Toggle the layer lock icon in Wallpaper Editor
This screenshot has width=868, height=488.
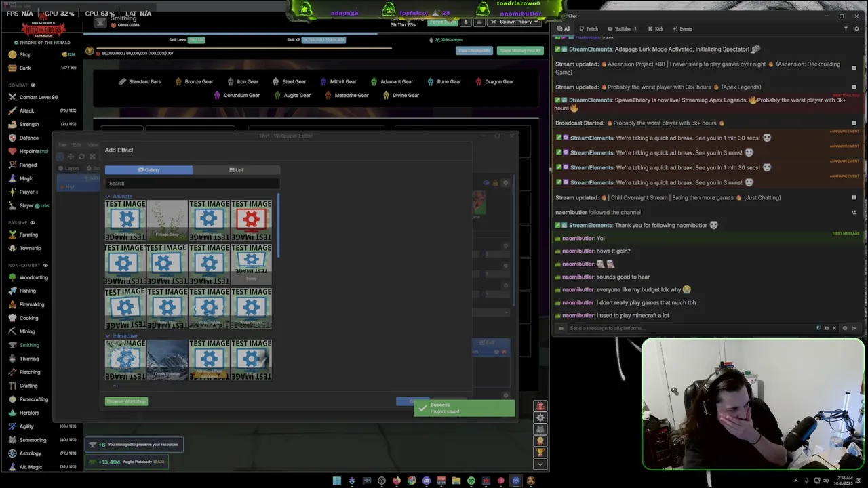click(495, 183)
